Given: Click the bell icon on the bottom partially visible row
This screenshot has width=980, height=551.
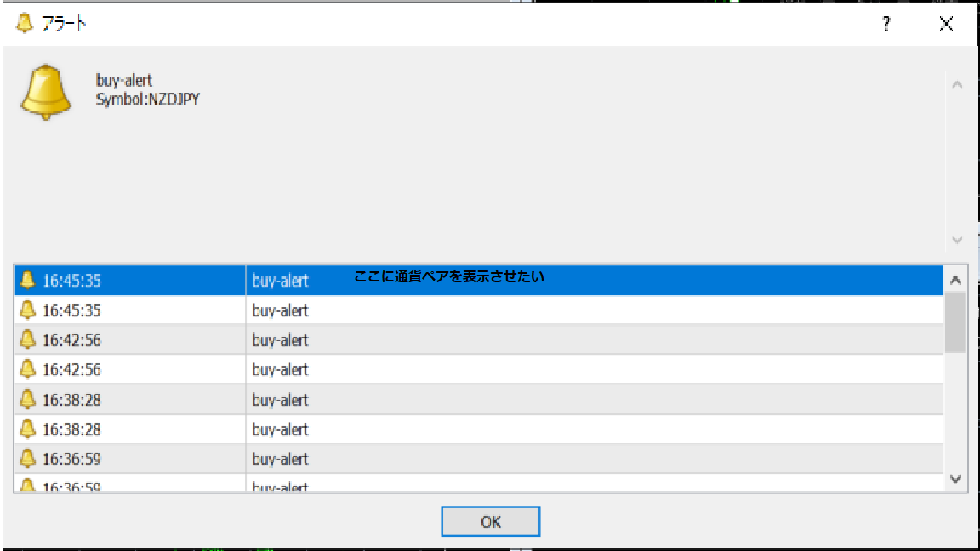Looking at the screenshot, I should point(28,485).
